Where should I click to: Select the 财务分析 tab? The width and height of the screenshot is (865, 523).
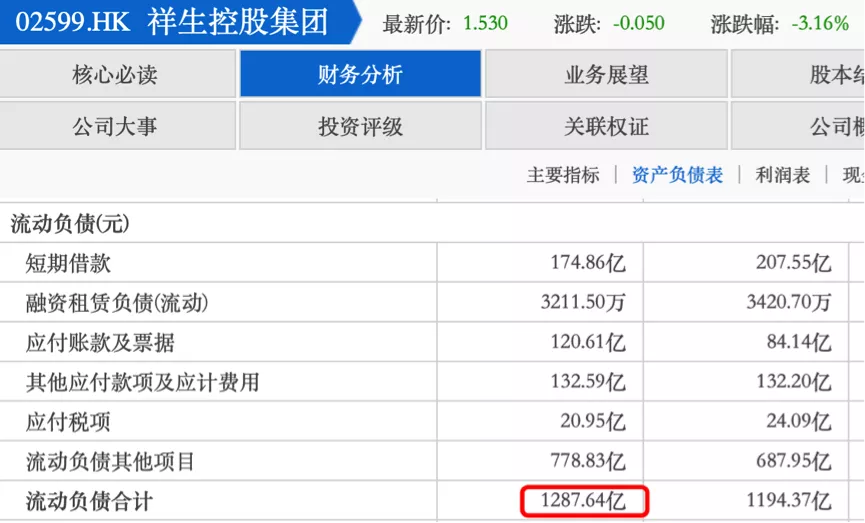point(360,74)
